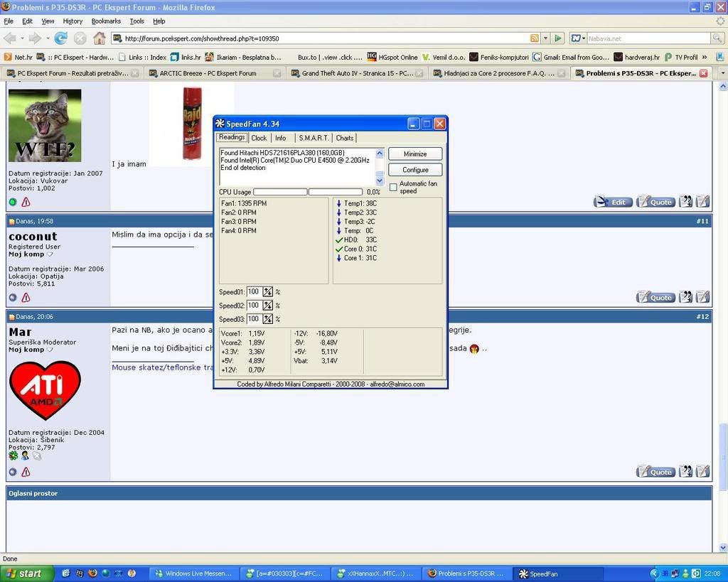Image resolution: width=728 pixels, height=582 pixels.
Task: Switch to the Info tab in SpeedFan
Action: 280,138
